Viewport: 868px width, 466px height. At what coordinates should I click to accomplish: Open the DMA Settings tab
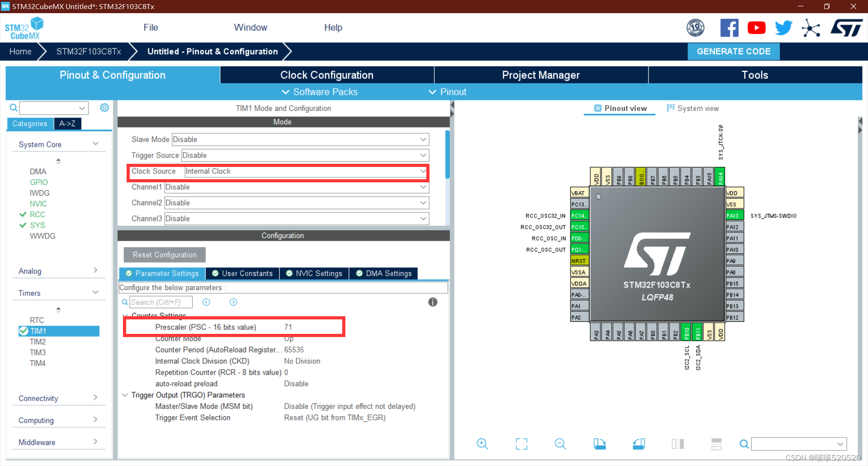384,273
